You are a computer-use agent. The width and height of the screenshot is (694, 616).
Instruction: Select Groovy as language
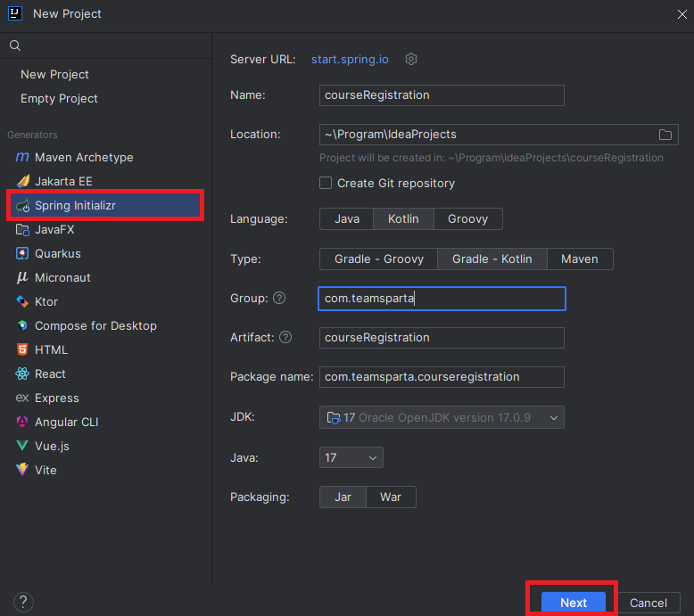coord(467,219)
